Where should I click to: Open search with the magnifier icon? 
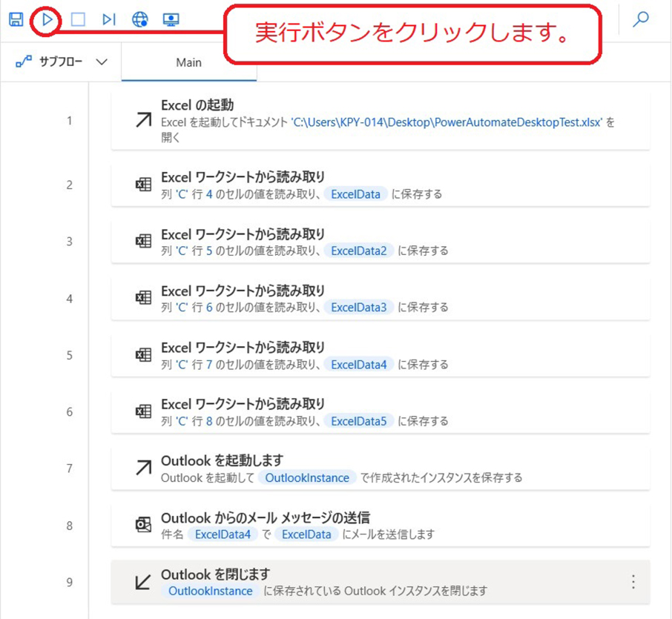pyautogui.click(x=641, y=19)
